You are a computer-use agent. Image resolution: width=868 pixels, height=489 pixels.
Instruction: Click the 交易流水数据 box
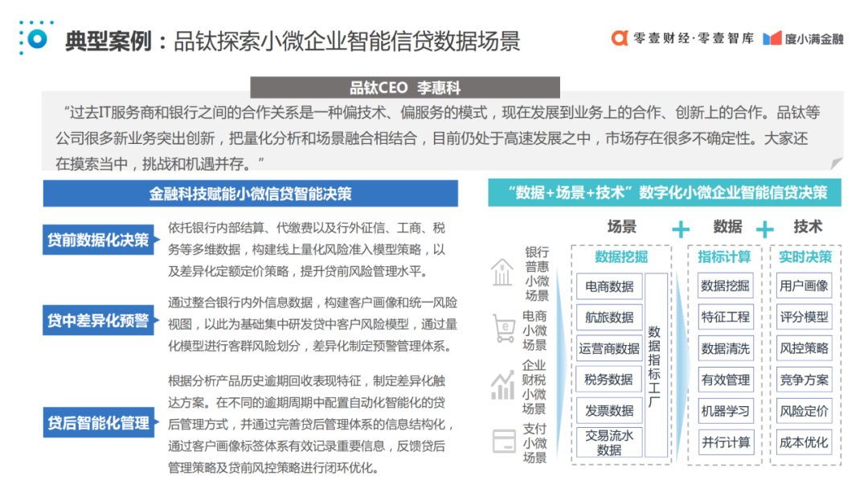(x=609, y=442)
